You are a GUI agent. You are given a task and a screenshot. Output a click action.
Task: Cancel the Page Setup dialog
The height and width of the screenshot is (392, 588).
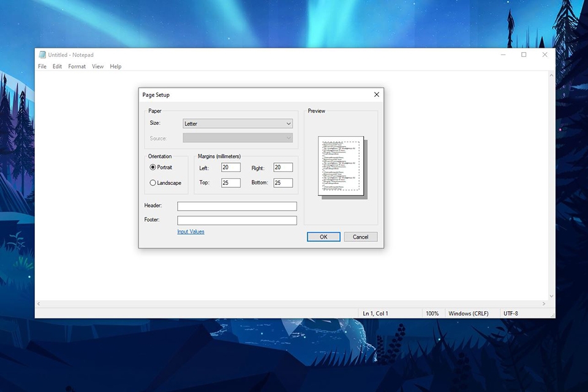click(x=360, y=237)
